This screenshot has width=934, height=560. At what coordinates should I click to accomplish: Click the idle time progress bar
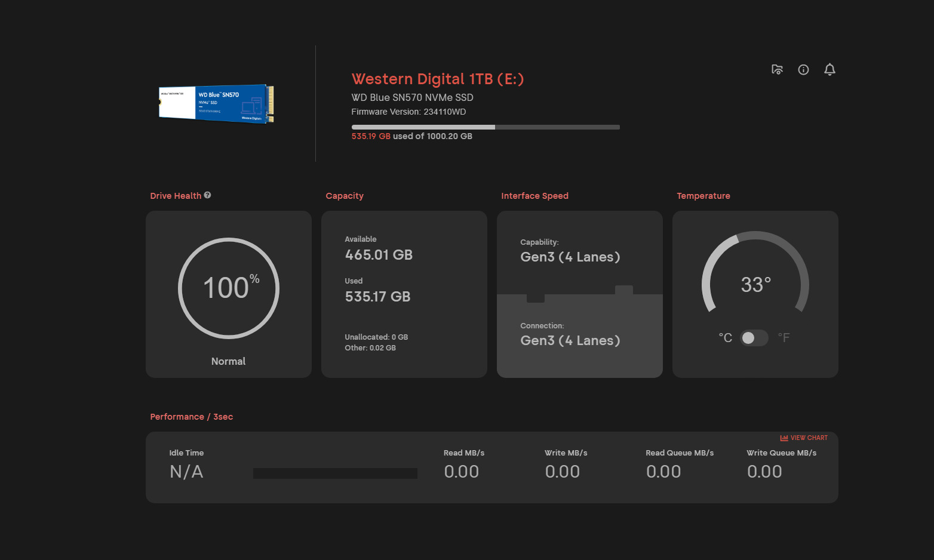(335, 473)
